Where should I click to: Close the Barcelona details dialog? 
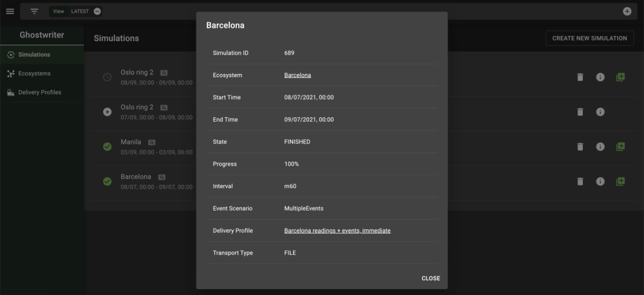click(x=431, y=278)
